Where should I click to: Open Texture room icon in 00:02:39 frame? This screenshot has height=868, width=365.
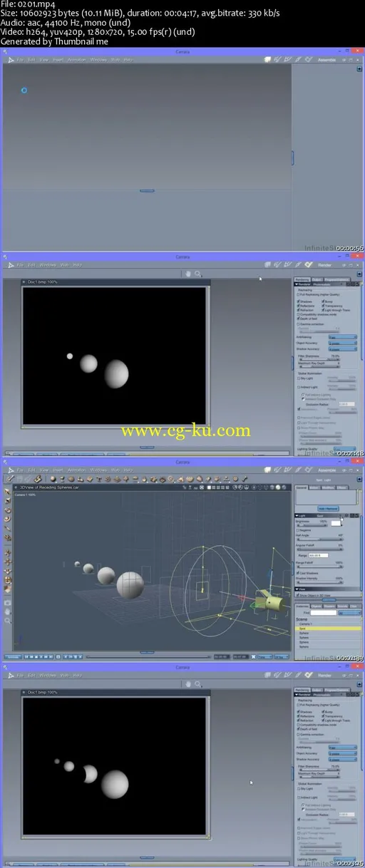298,470
